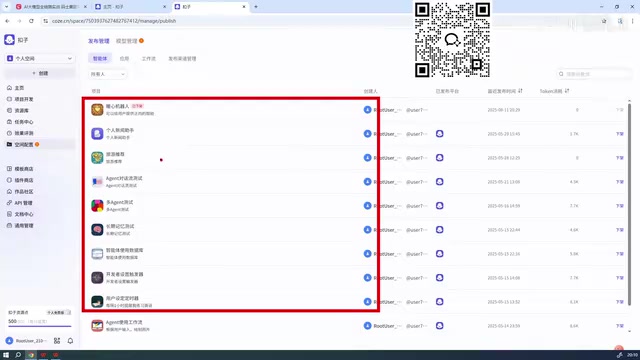Click the 创建 create button
This screenshot has height=360, width=640.
40,73
